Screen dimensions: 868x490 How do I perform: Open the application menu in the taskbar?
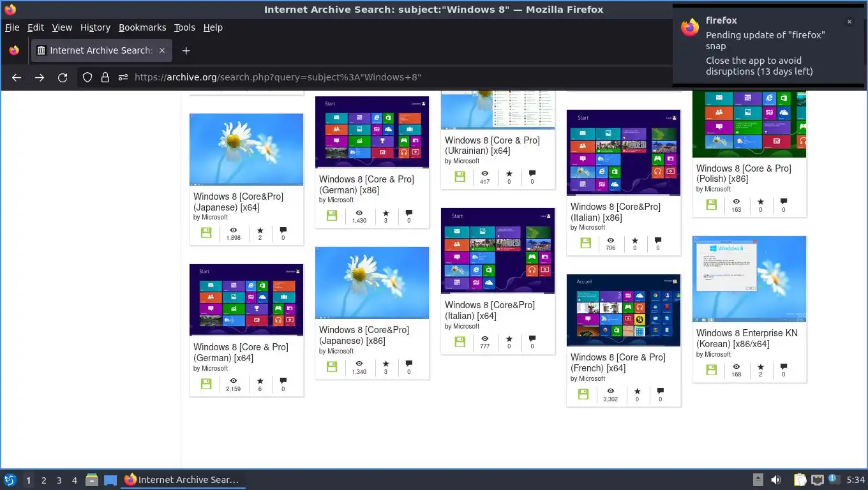coord(10,480)
